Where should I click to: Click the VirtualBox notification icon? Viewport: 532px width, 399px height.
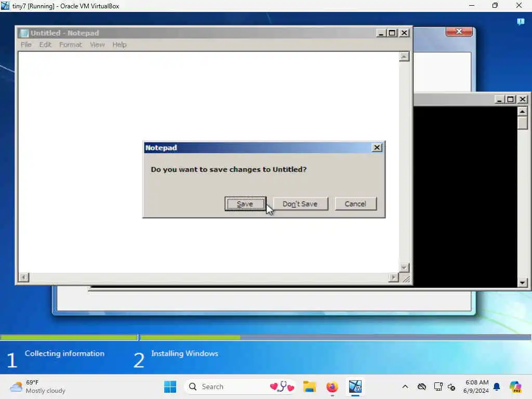click(521, 22)
